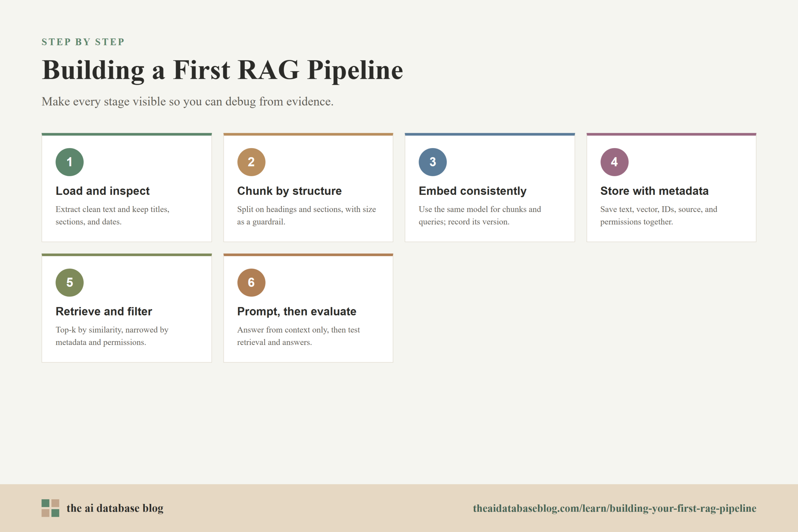Click the tan step 2 circle
The image size is (798, 532).
pyautogui.click(x=251, y=162)
